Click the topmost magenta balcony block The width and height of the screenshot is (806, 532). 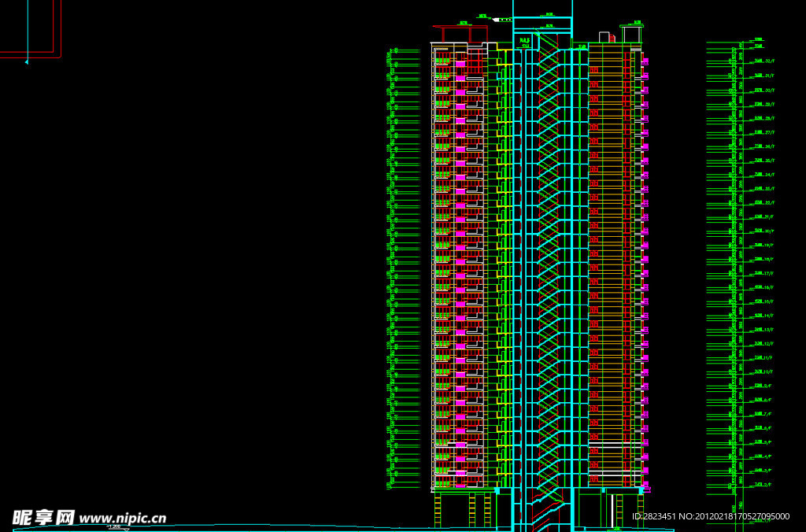pyautogui.click(x=460, y=64)
